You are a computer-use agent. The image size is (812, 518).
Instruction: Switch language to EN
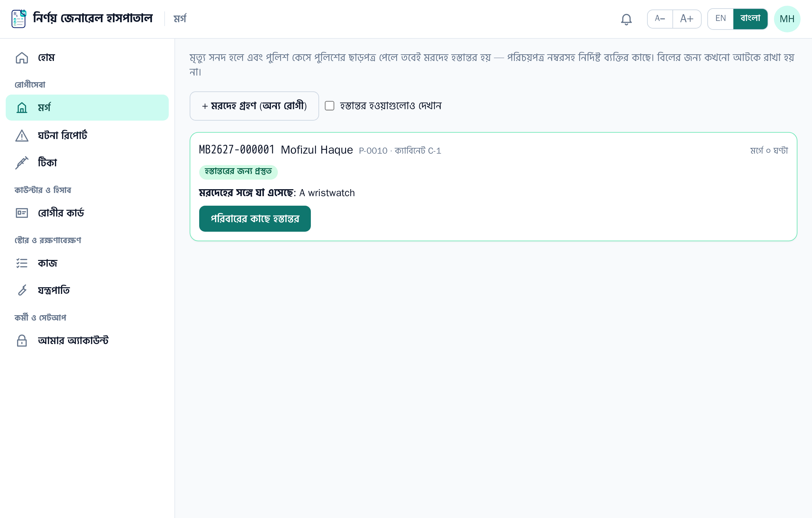721,18
